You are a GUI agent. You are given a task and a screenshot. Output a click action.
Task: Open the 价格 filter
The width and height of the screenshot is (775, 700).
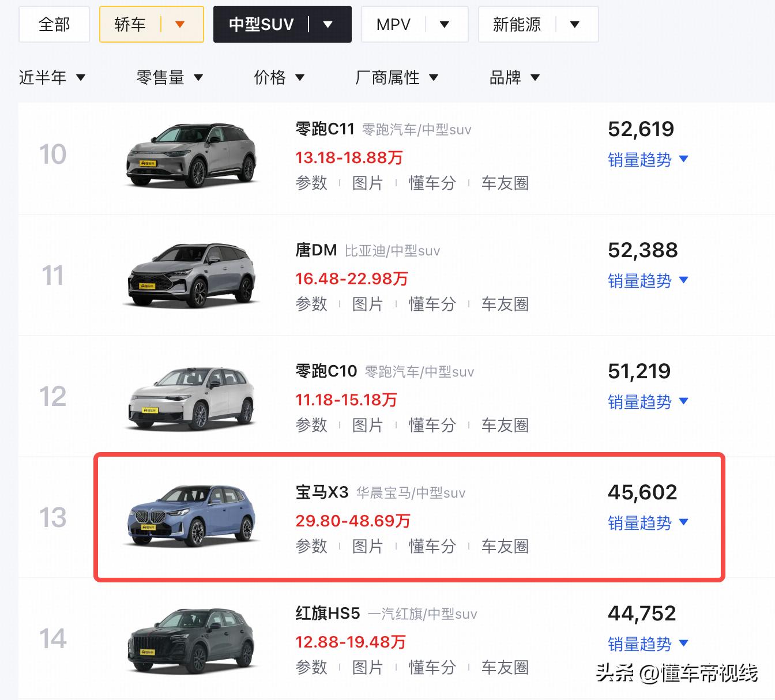279,77
